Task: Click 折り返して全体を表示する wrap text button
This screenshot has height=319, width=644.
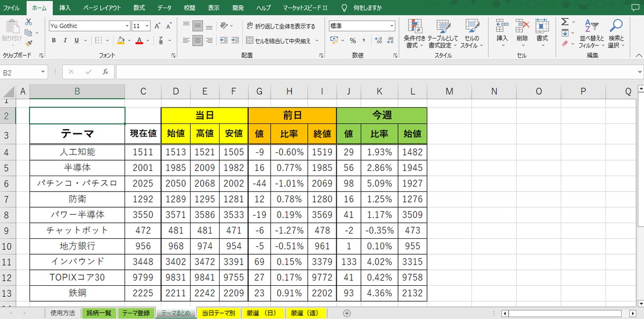Action: click(281, 26)
